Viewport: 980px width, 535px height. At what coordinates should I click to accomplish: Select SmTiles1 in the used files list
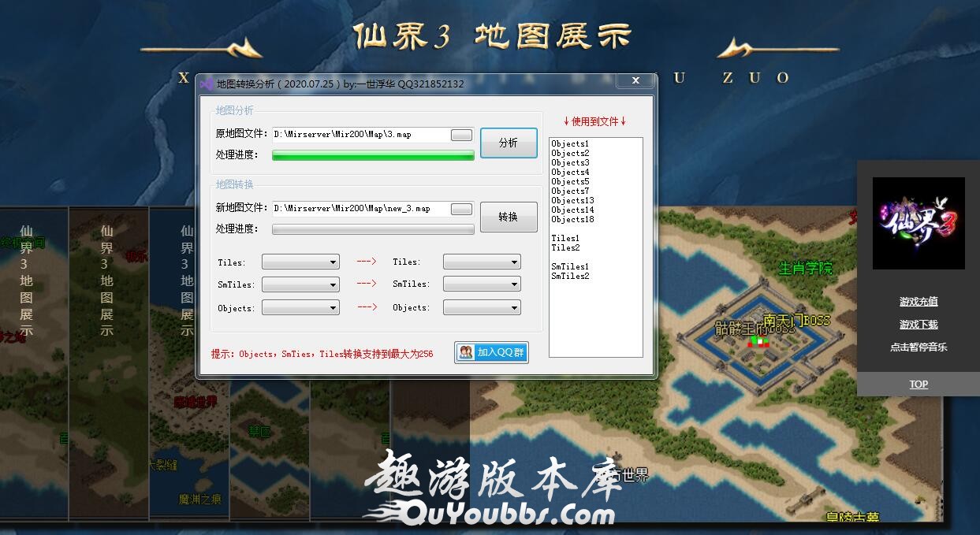click(570, 267)
